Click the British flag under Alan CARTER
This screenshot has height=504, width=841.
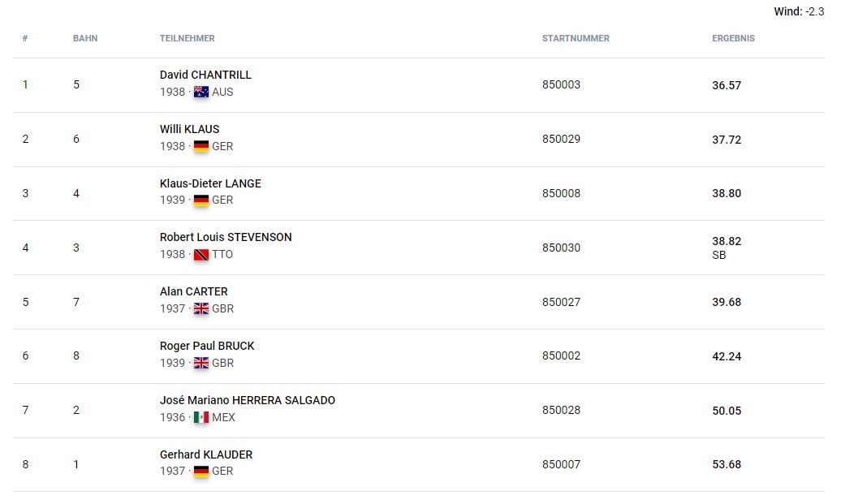click(x=201, y=309)
